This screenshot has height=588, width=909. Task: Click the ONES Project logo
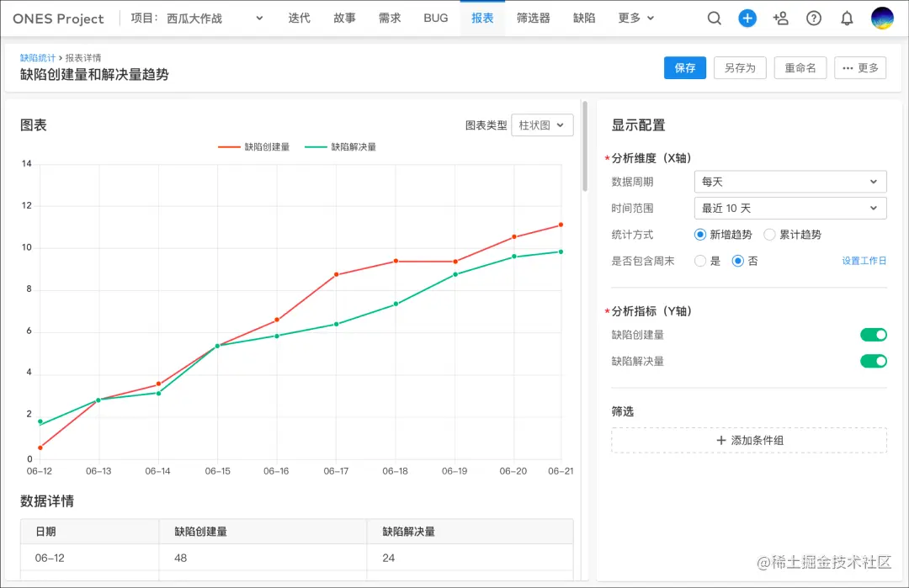click(58, 19)
